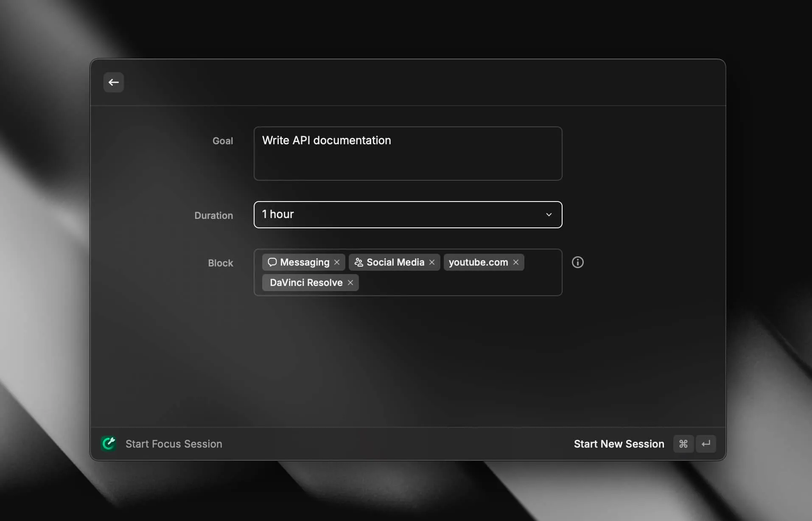Click the Command key icon near Start New Session

tap(683, 444)
